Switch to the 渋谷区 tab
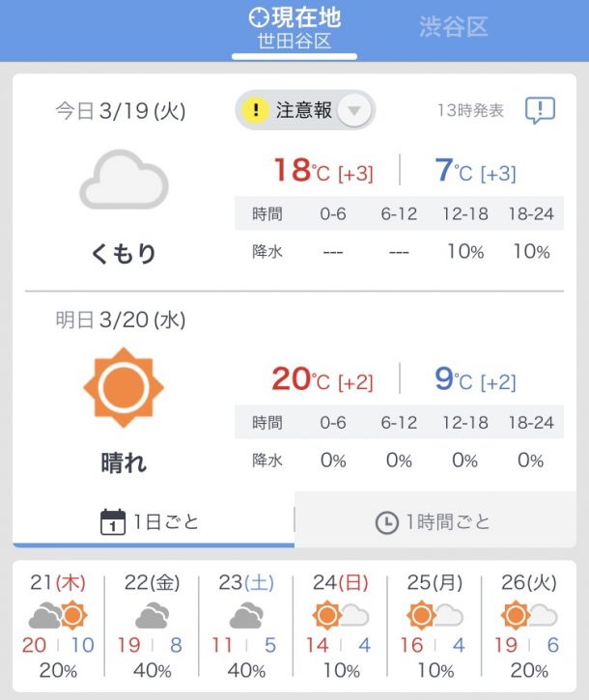 click(453, 27)
